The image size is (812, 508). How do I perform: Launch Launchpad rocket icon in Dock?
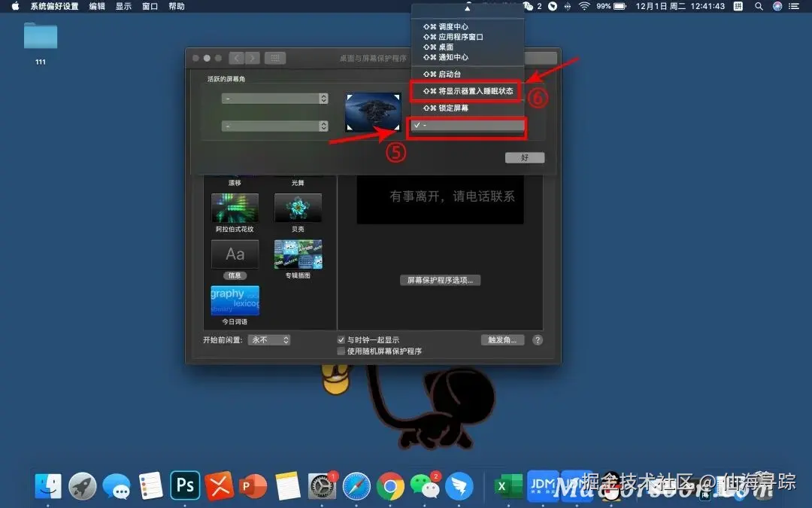tap(83, 486)
